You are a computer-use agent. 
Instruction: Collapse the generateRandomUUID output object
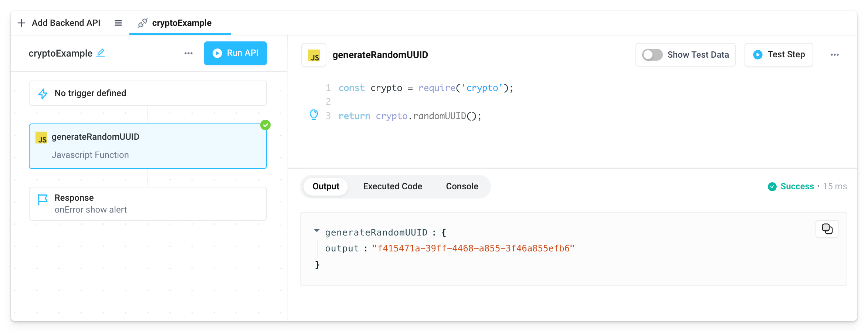(x=317, y=231)
